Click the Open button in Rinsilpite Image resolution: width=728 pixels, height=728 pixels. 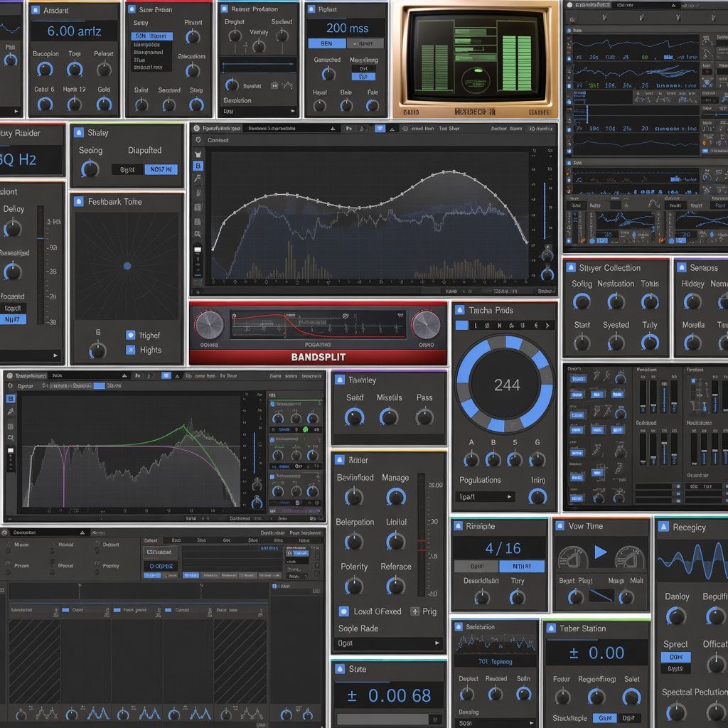(477, 566)
